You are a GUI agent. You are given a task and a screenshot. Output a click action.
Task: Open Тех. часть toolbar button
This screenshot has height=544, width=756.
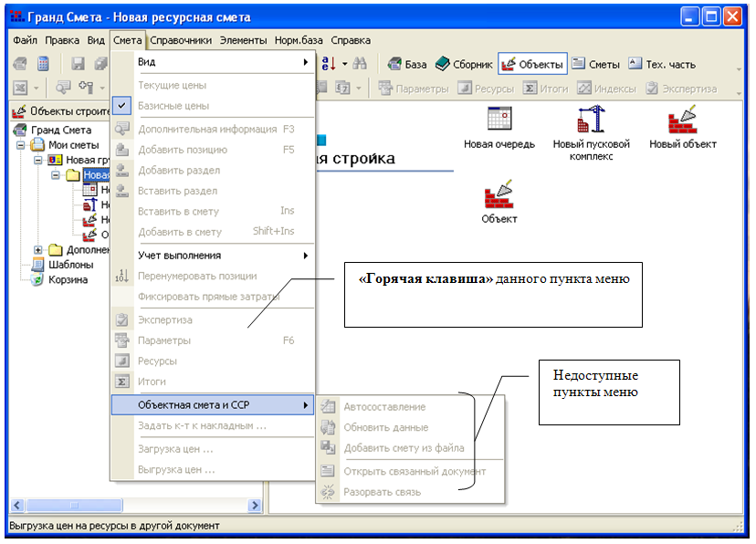[663, 64]
